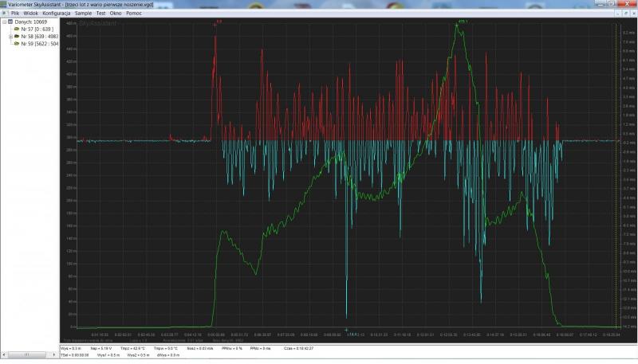Select the Nr 59 [5622 entry label

coord(38,43)
